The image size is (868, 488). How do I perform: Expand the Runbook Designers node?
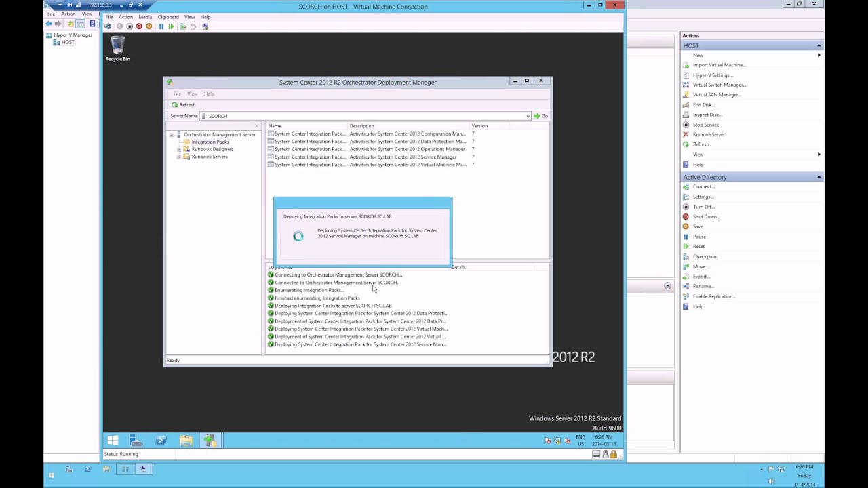click(x=179, y=149)
